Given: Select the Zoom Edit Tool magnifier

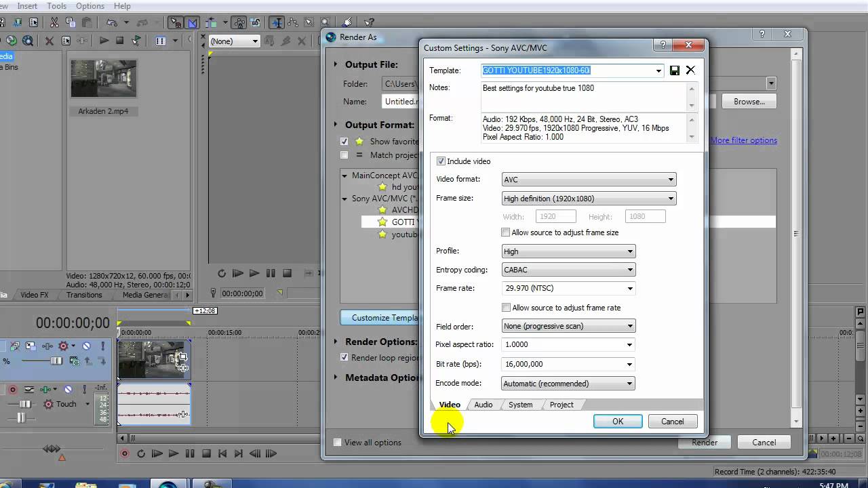Looking at the screenshot, I should [325, 22].
